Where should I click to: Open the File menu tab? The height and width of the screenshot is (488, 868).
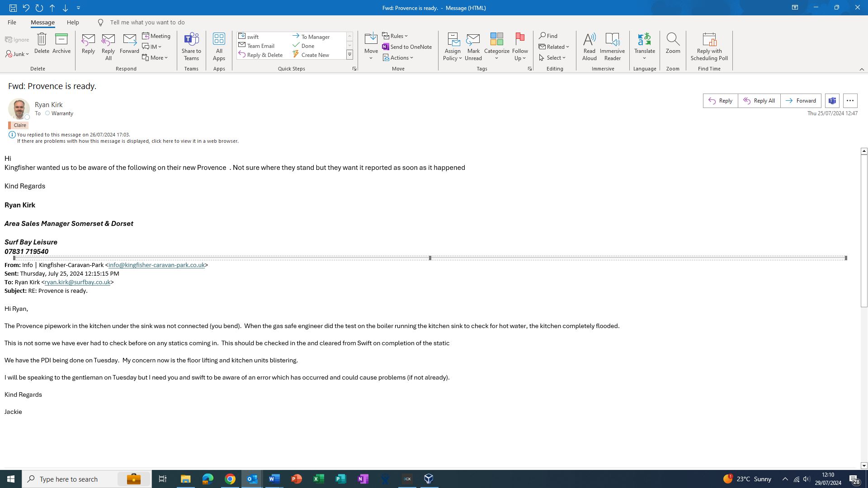pyautogui.click(x=12, y=22)
